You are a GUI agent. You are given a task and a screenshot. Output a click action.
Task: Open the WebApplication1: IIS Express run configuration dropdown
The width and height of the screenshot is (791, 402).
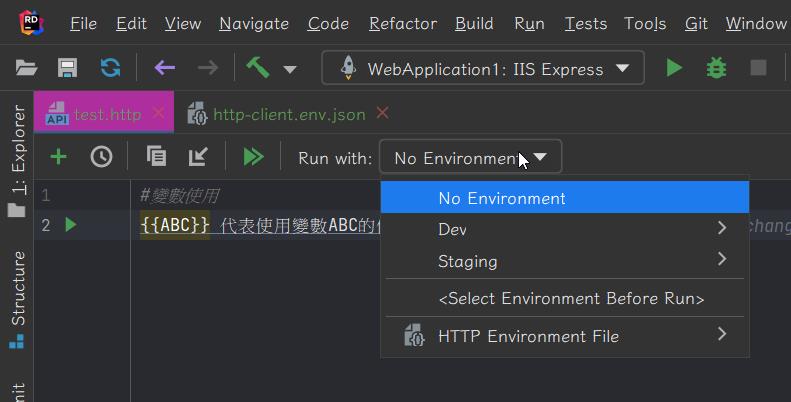coord(483,68)
